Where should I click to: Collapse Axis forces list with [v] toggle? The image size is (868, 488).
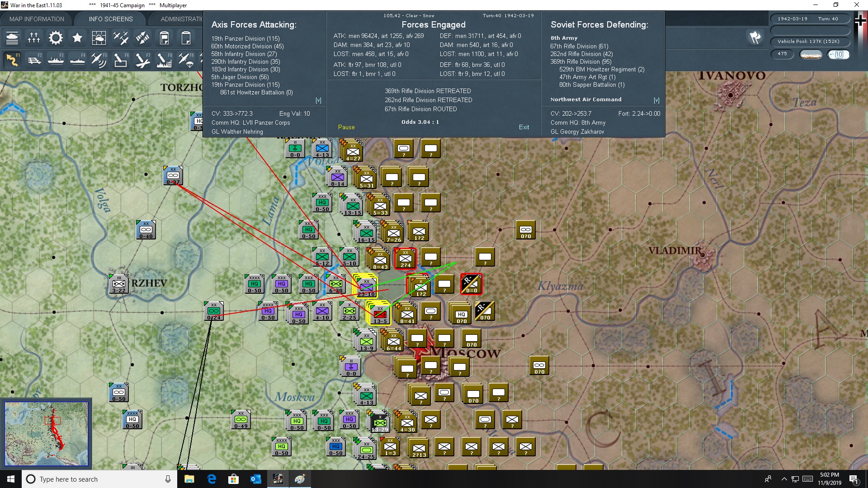(x=318, y=100)
